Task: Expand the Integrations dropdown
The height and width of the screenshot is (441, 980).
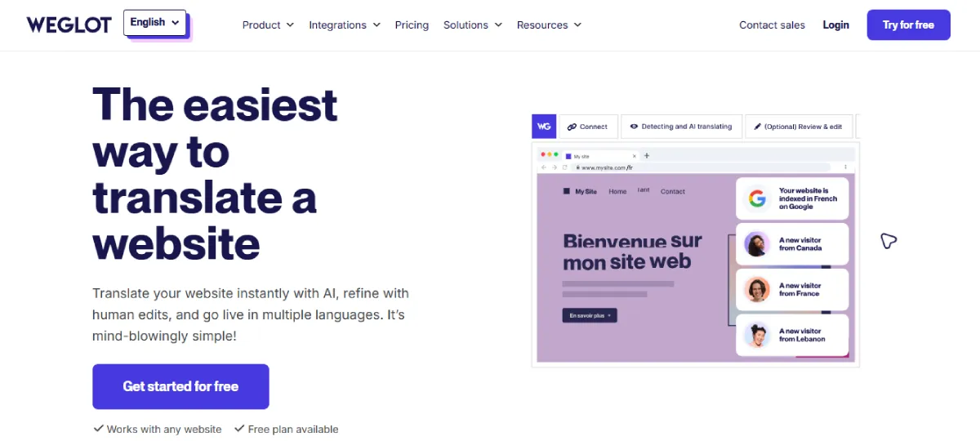Action: tap(345, 25)
